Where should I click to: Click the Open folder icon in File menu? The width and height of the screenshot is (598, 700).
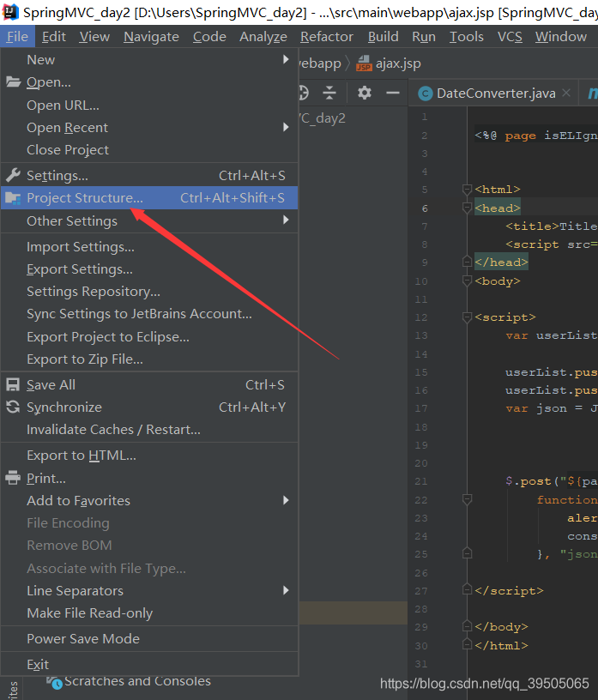tap(13, 82)
